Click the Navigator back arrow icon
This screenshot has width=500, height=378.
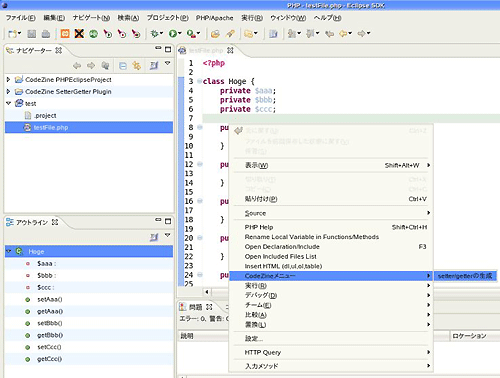pyautogui.click(x=77, y=66)
